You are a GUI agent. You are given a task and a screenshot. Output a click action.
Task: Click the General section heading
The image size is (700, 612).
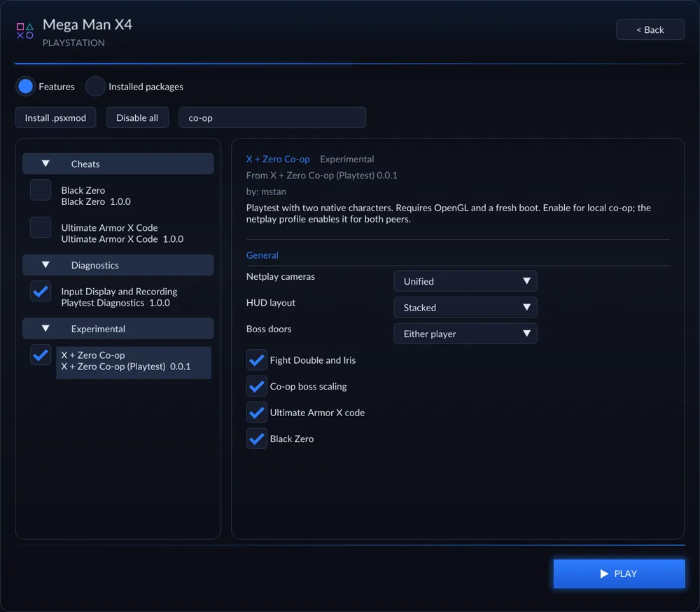(262, 255)
